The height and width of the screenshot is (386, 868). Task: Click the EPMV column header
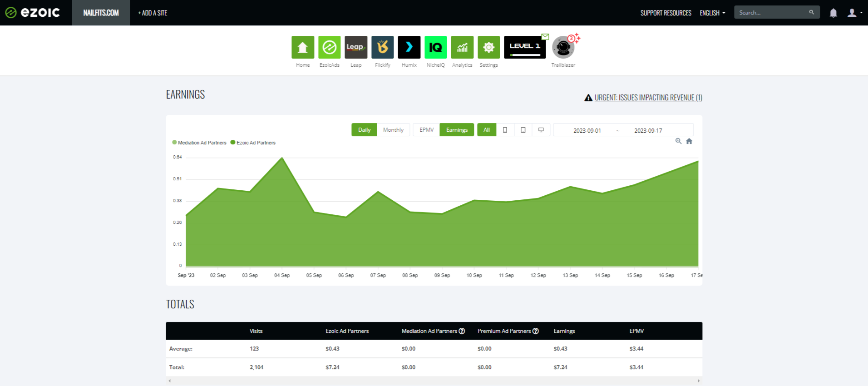click(636, 331)
